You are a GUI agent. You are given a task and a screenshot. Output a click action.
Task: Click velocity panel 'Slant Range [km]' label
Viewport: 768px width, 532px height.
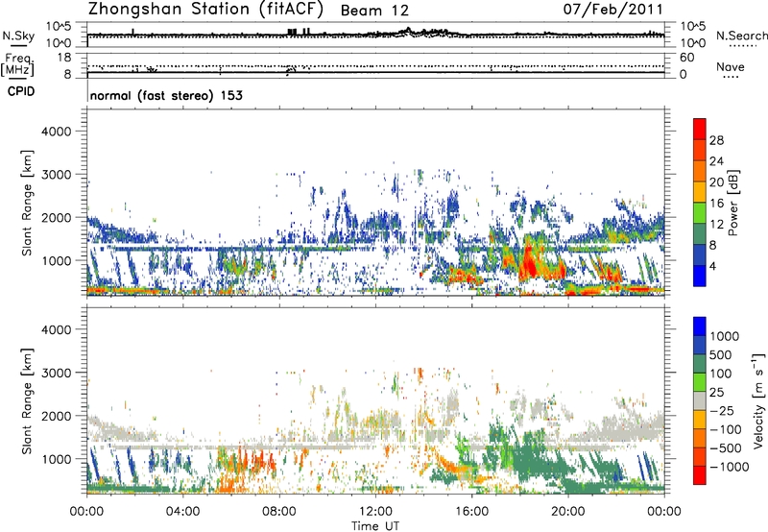(27, 401)
